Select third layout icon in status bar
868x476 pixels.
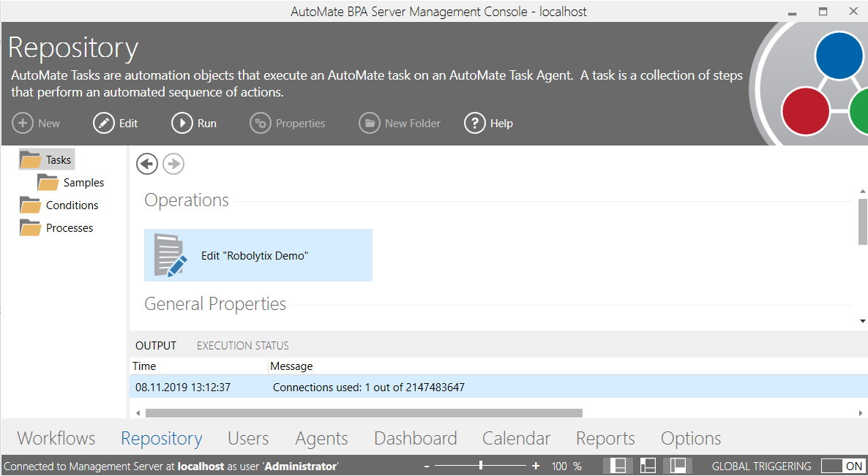(678, 466)
